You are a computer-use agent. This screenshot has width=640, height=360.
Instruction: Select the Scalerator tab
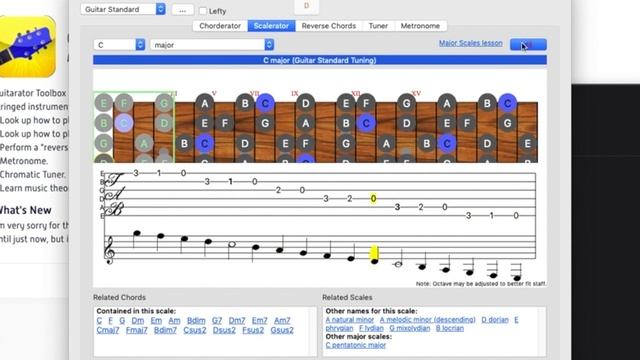[x=271, y=26]
